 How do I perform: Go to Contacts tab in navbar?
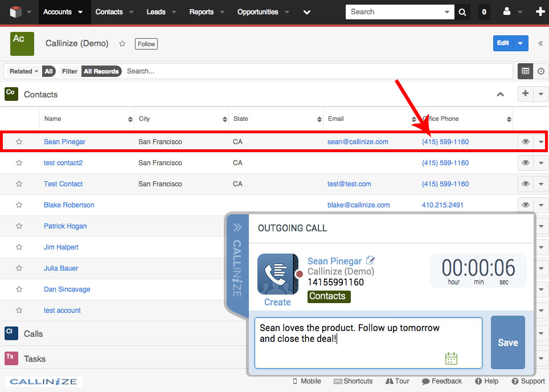coord(109,12)
